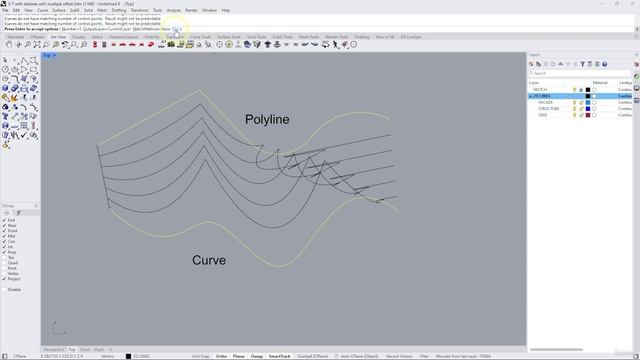This screenshot has height=360, width=640.
Task: Choose the Control Point Curve tool
Action: tap(33, 60)
